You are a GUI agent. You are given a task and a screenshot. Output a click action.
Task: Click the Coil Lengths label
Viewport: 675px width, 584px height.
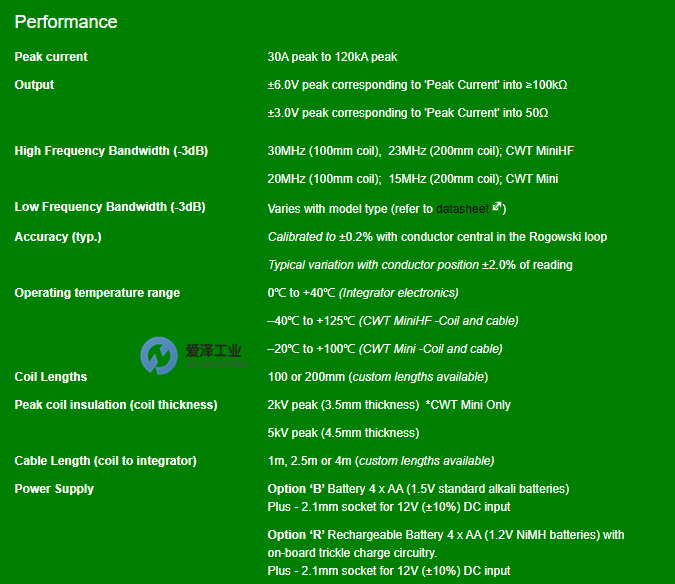pyautogui.click(x=51, y=377)
